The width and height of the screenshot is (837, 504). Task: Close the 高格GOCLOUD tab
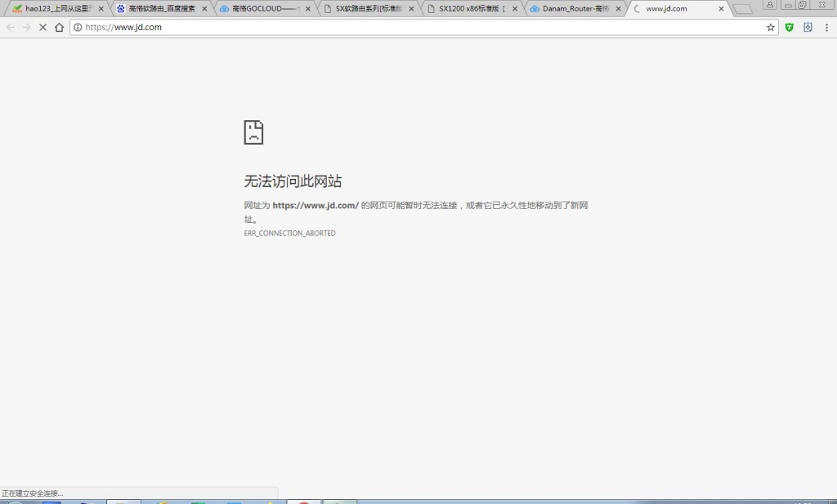308,8
